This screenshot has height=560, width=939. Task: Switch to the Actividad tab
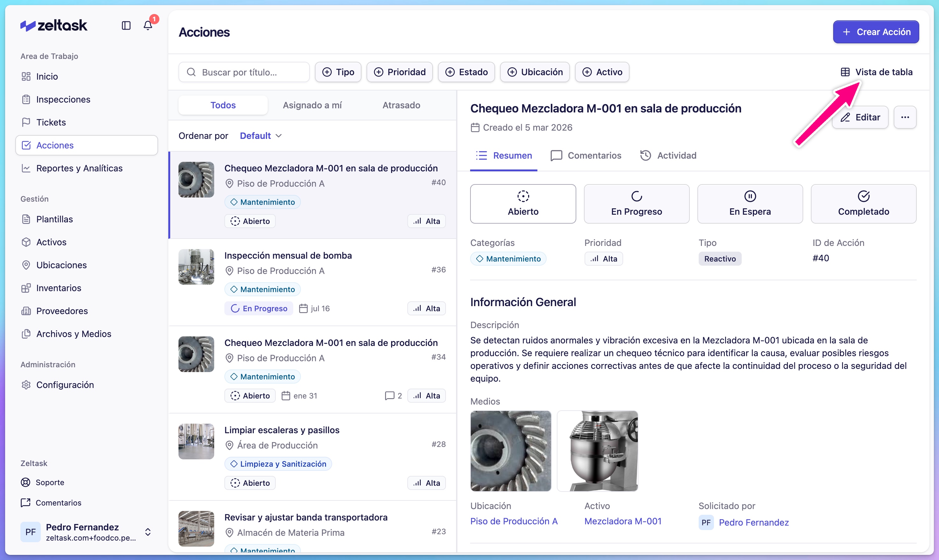coord(668,155)
